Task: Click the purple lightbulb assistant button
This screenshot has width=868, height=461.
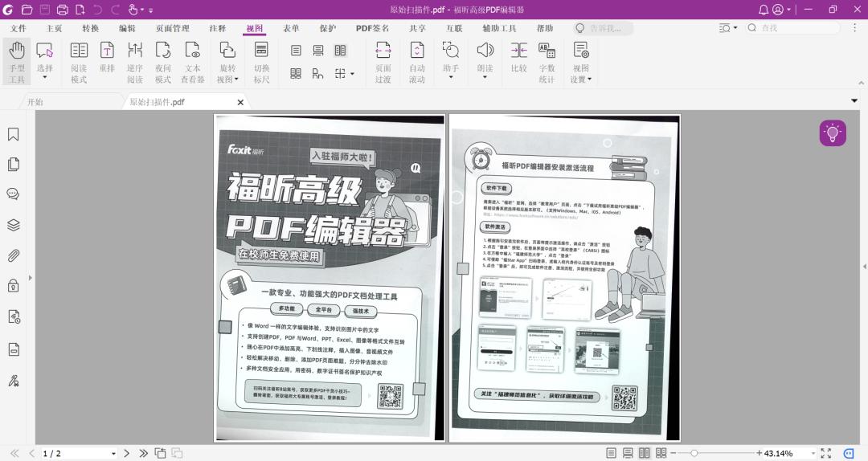Action: [833, 133]
